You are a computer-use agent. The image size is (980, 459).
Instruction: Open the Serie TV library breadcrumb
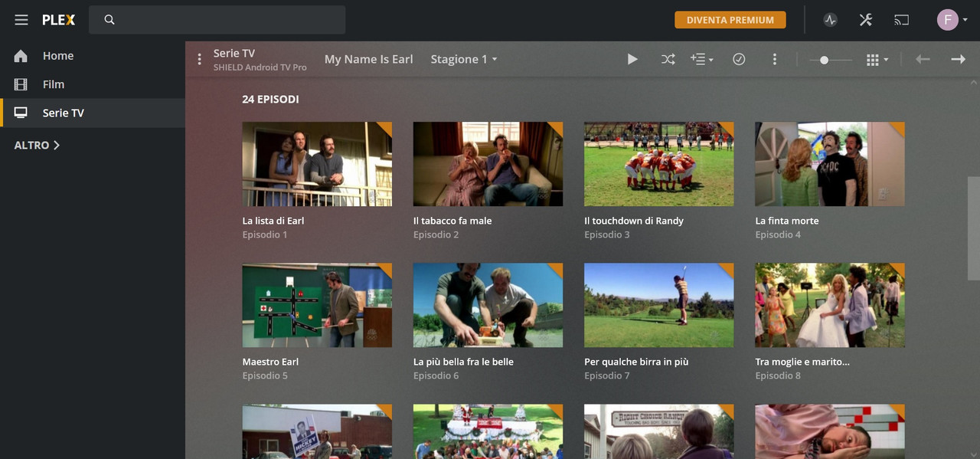tap(234, 53)
